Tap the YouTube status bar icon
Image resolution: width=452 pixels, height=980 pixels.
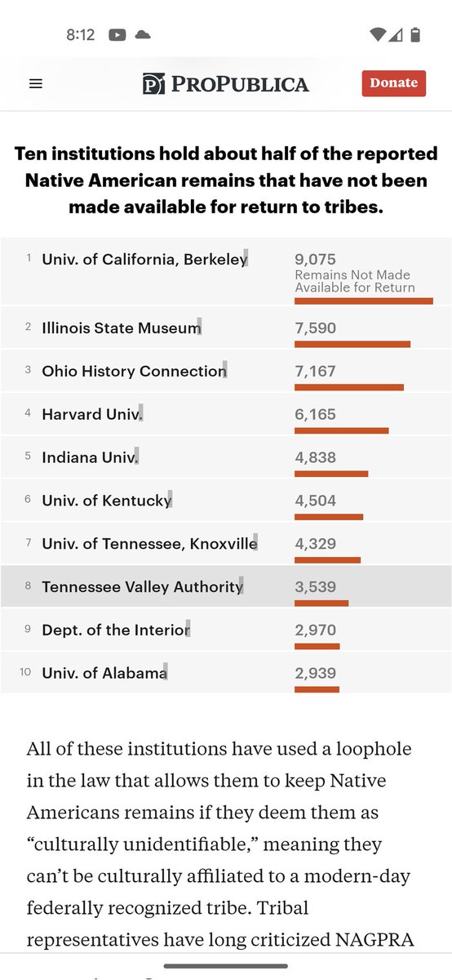click(116, 35)
